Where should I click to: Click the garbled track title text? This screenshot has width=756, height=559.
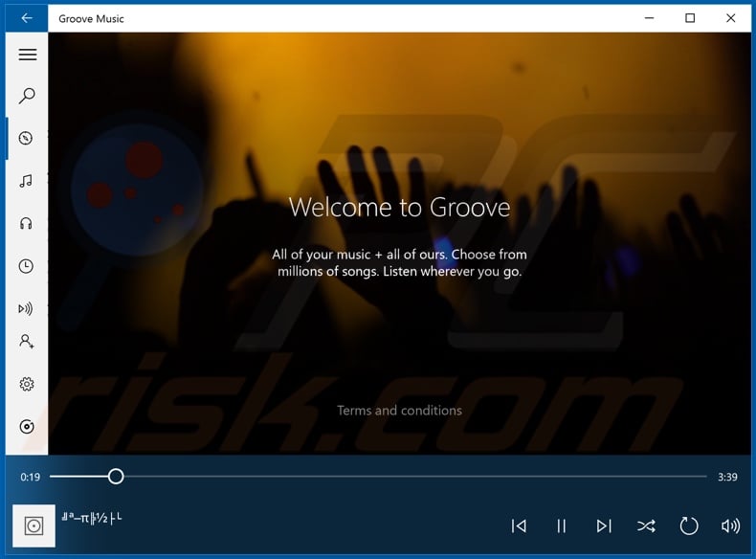(92, 518)
